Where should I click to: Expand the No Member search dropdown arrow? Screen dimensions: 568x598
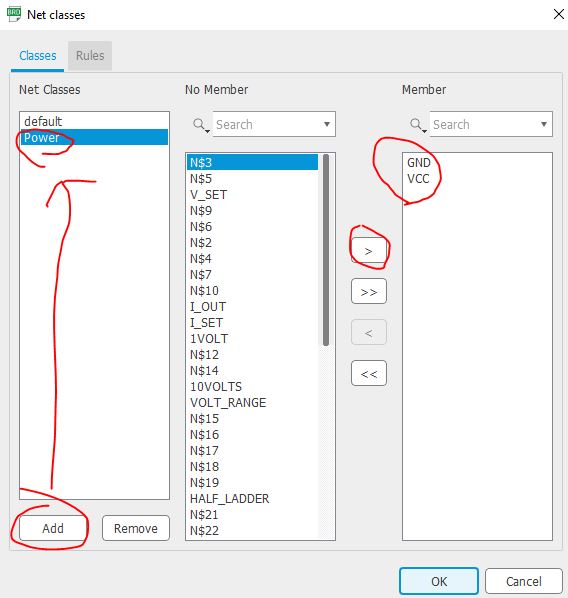point(327,124)
